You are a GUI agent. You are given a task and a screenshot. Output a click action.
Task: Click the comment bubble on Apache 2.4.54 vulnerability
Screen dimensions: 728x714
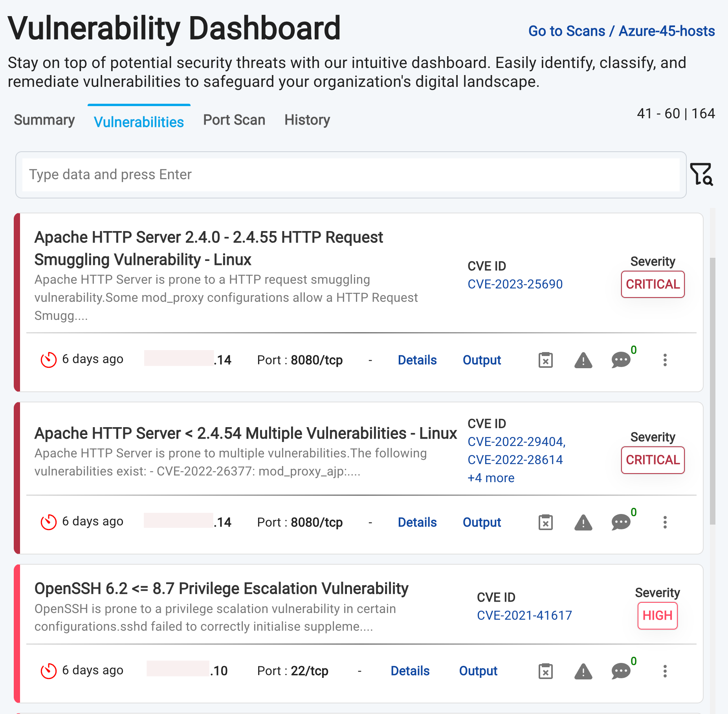click(x=620, y=522)
